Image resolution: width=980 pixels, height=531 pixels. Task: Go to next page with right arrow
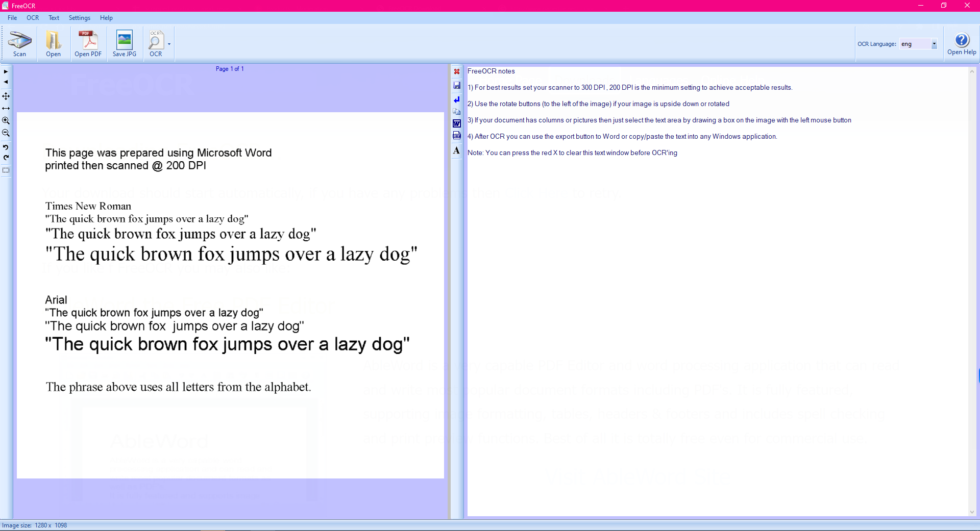click(x=6, y=71)
